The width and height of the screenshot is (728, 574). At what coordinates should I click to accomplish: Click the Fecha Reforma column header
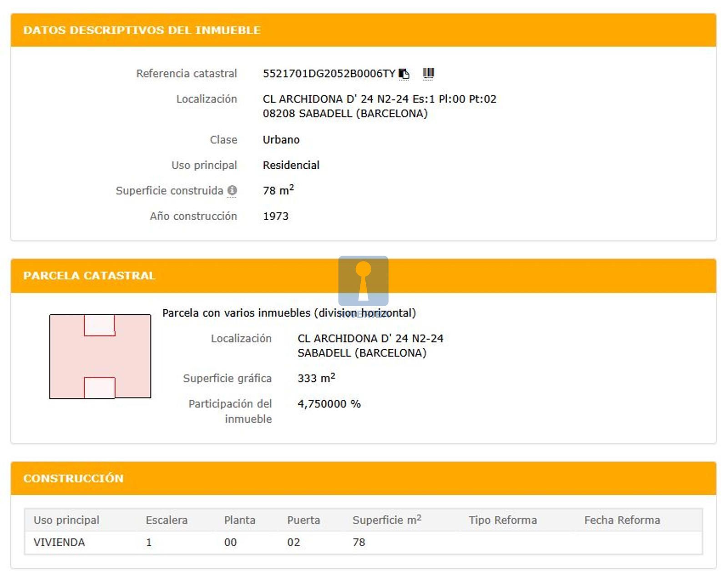pos(622,520)
